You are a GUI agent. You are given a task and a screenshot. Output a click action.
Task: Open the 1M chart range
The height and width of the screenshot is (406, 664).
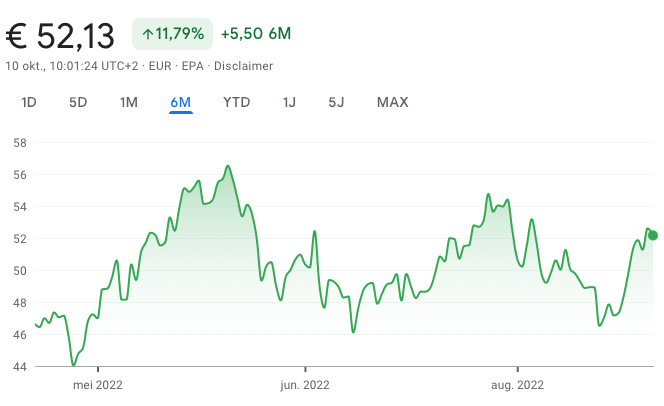[x=129, y=102]
